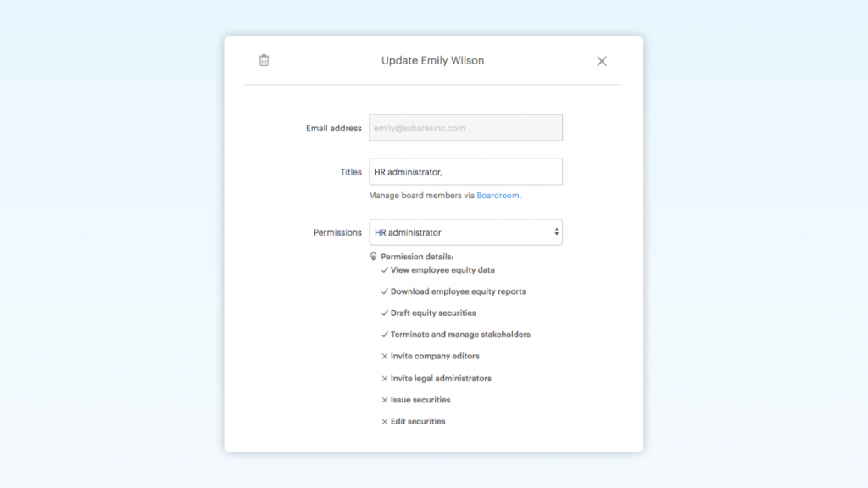Click the Email address label
Screen dimensions: 868x488
[334, 129]
